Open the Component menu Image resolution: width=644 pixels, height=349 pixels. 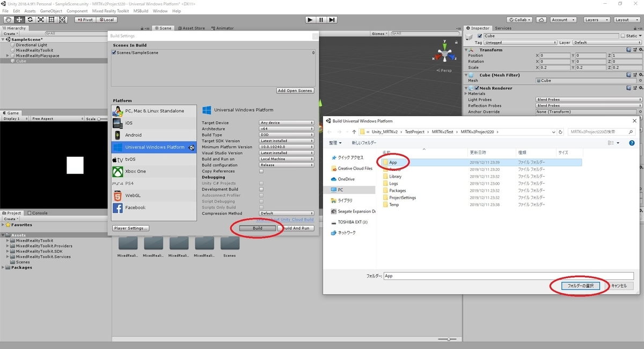click(77, 11)
